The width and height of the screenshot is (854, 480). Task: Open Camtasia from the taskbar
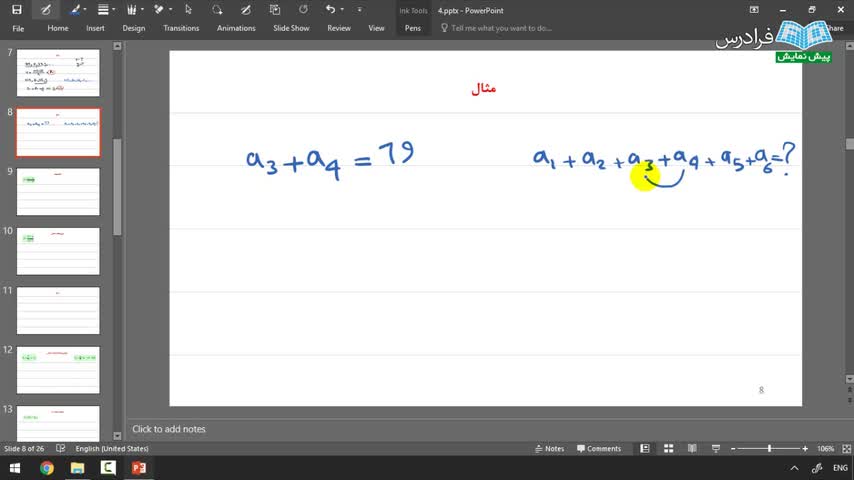click(x=108, y=468)
